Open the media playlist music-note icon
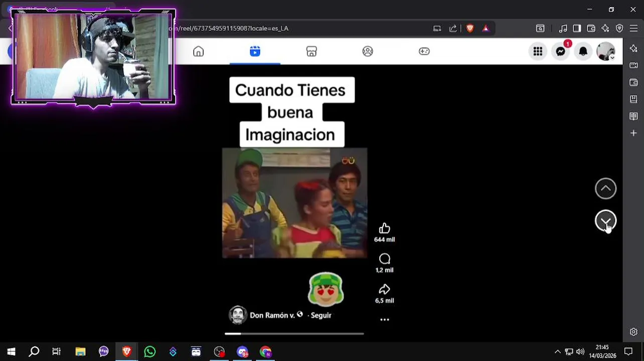The width and height of the screenshot is (644, 361). [x=563, y=29]
